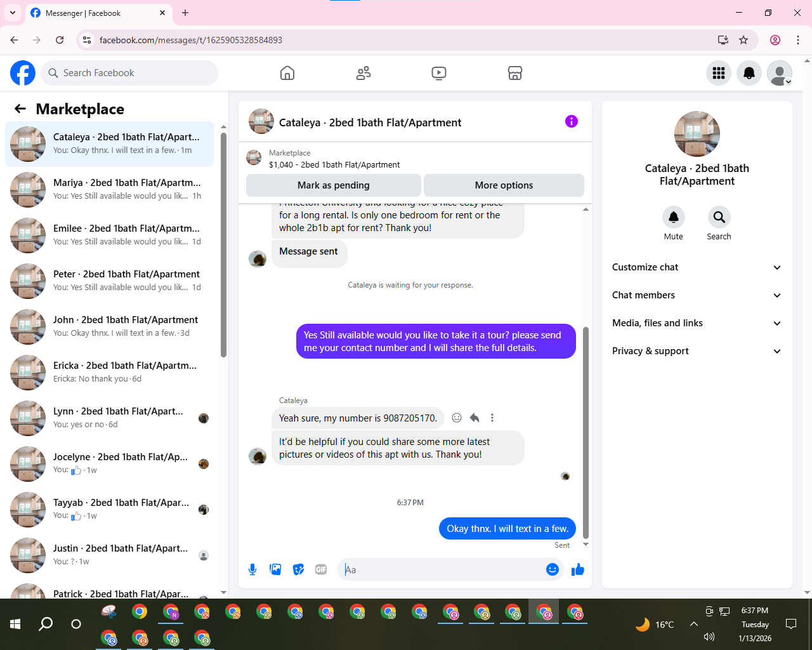Viewport: 812px width, 650px height.
Task: Open Chrome's three-dot menu
Action: pos(798,40)
